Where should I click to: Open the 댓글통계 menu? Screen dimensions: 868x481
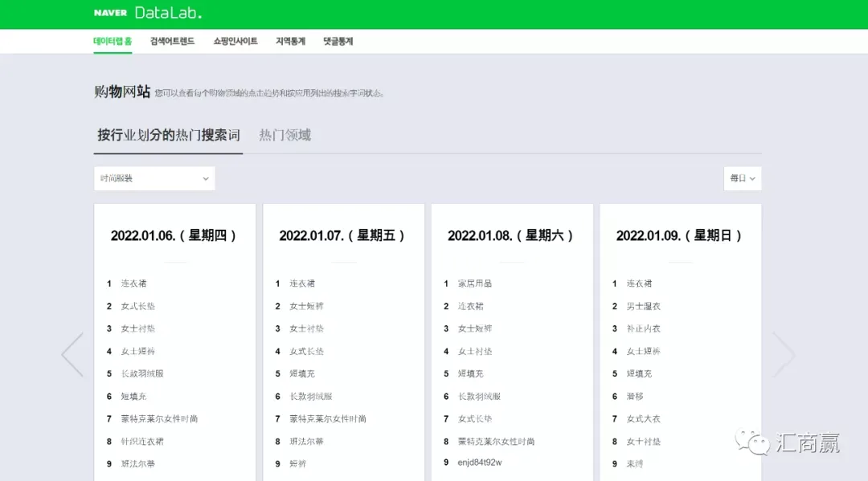click(x=338, y=42)
